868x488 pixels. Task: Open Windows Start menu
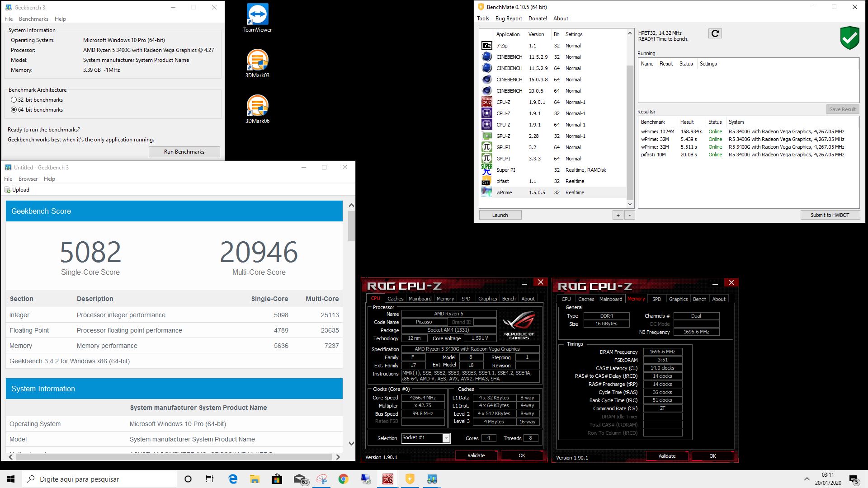11,479
